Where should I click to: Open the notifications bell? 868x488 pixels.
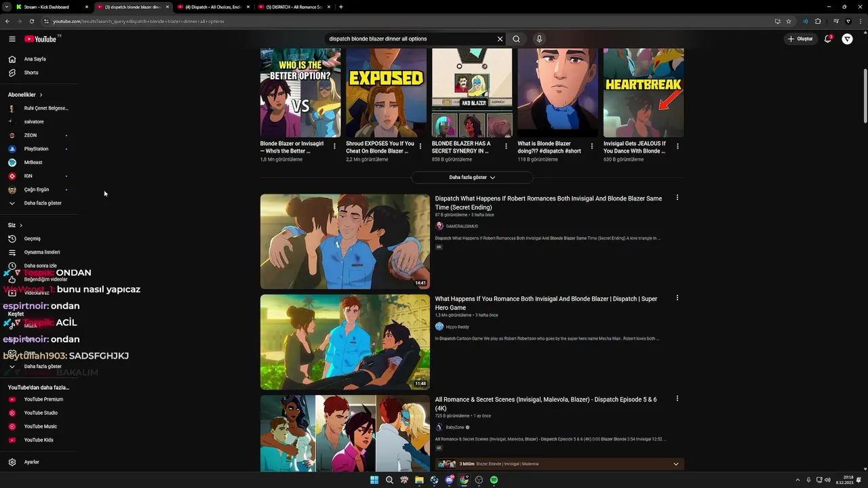click(827, 39)
